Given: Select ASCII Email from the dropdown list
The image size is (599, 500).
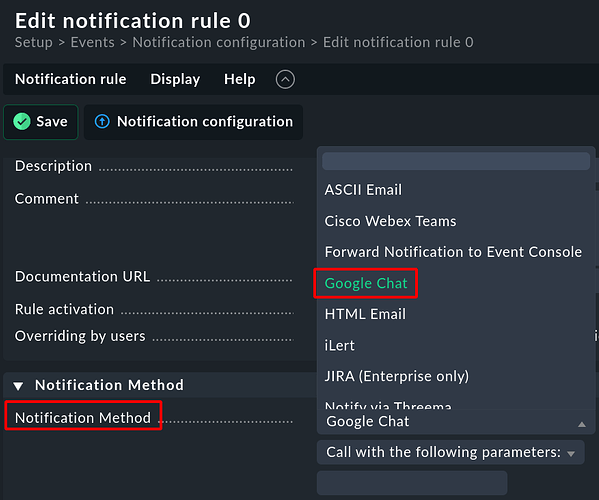Looking at the screenshot, I should tap(363, 190).
